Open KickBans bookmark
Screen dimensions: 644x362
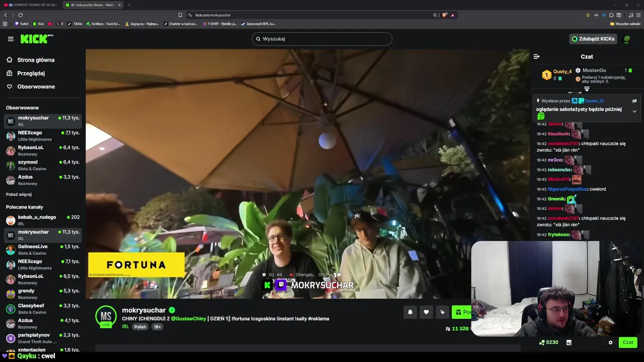[x=103, y=24]
